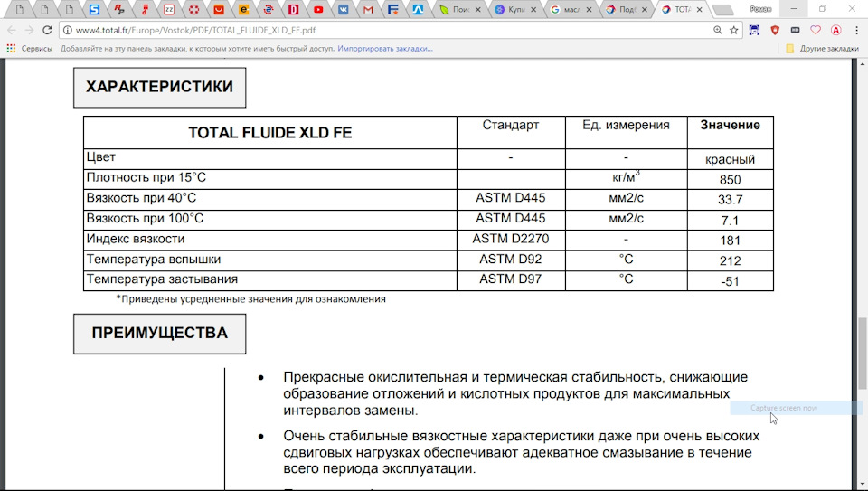Click the 'Роман' profile button
Image resolution: width=868 pixels, height=491 pixels.
[x=760, y=9]
